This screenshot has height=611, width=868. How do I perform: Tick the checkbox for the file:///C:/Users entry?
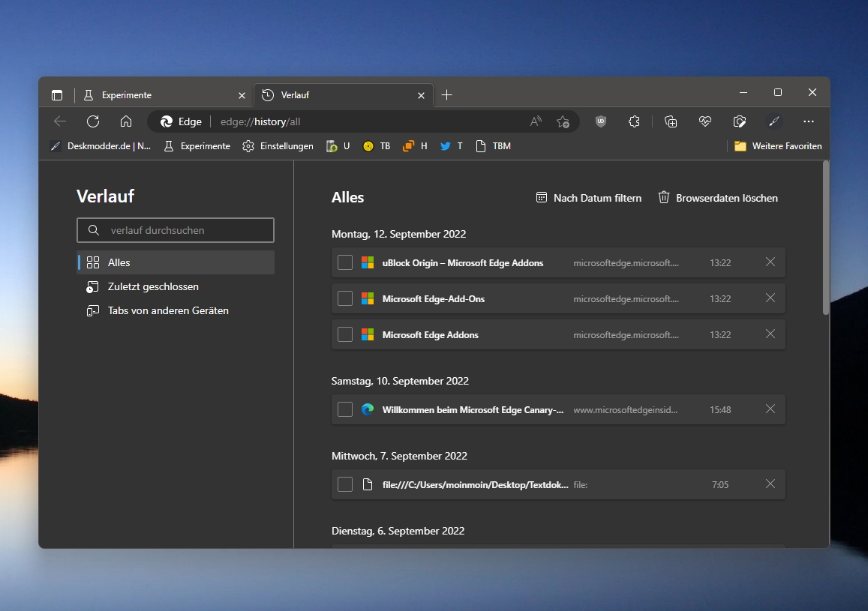tap(345, 484)
